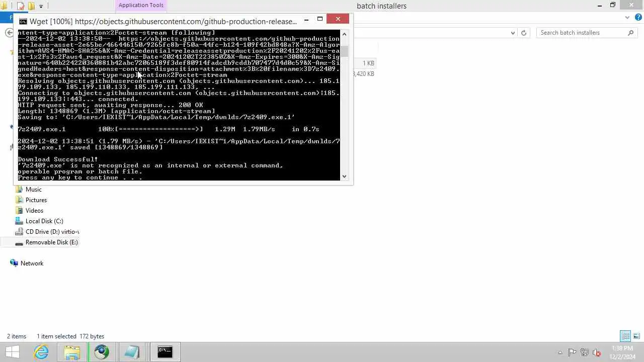Image resolution: width=644 pixels, height=362 pixels.
Task: Open the Customize Quick Access Toolbar dropdown
Action: coord(41,6)
